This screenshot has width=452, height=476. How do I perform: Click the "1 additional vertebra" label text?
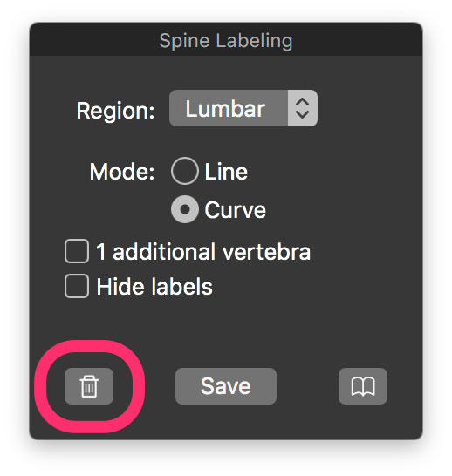pos(203,252)
